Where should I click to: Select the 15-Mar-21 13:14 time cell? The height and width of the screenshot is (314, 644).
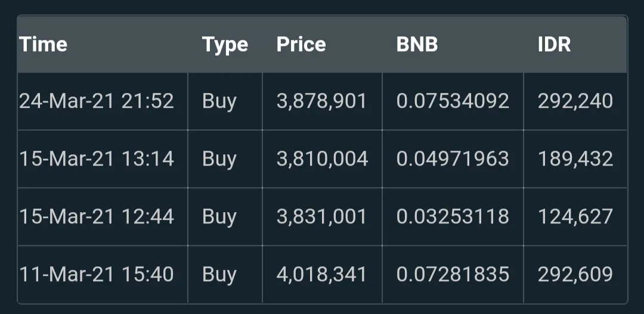(x=97, y=159)
